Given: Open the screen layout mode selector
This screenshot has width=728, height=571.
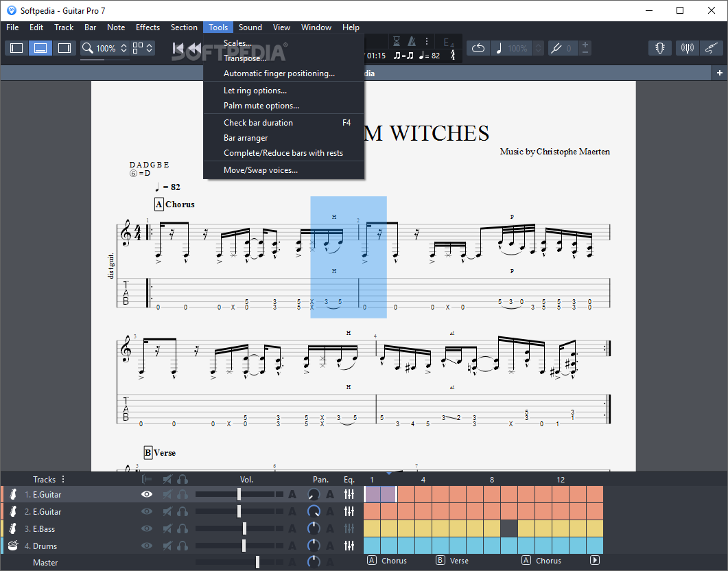Looking at the screenshot, I should [x=143, y=48].
